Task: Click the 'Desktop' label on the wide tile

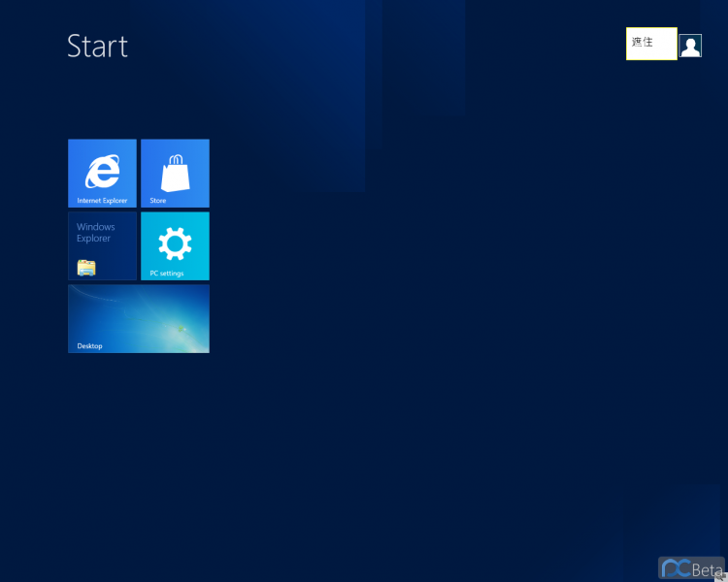Action: click(x=89, y=345)
